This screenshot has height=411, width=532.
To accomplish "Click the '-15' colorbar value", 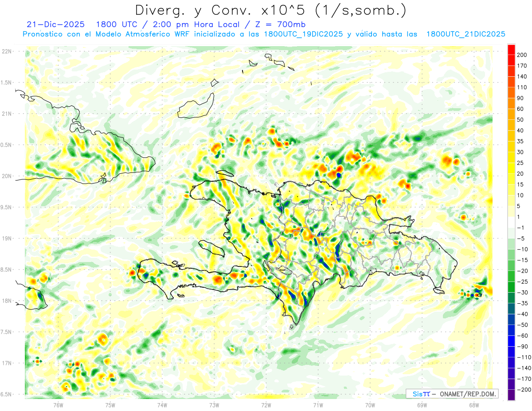I will coord(523,260).
